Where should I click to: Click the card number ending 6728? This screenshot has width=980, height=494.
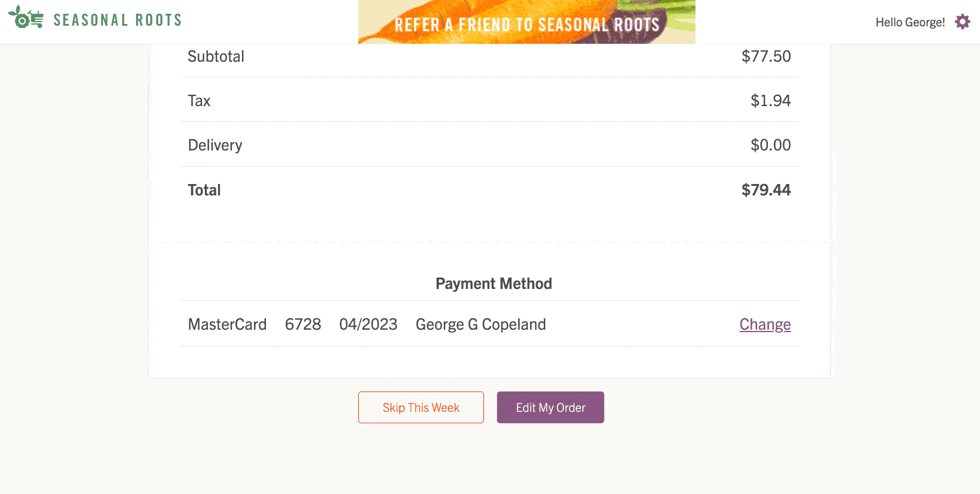303,324
